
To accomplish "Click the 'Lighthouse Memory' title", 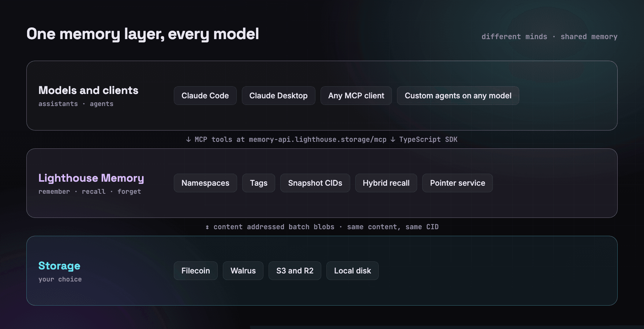I will (91, 178).
